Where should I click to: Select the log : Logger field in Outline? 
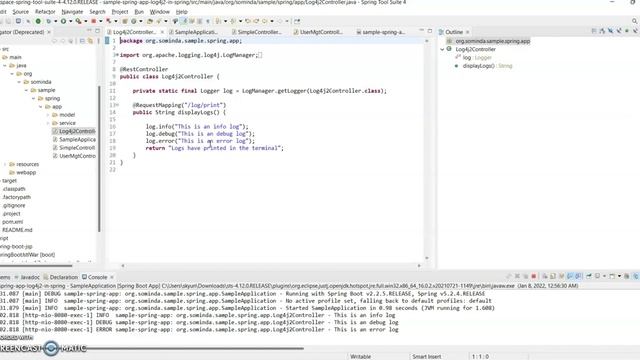point(477,58)
